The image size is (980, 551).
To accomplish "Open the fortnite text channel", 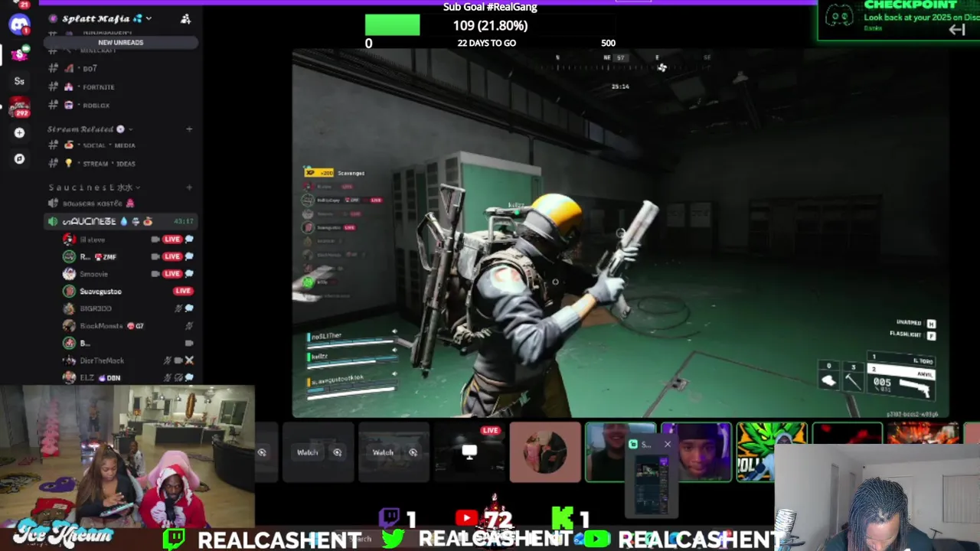I will [x=120, y=86].
